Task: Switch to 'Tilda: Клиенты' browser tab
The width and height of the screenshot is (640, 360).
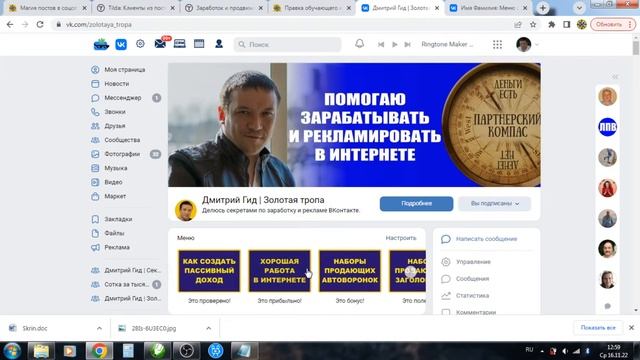Action: 136,8
